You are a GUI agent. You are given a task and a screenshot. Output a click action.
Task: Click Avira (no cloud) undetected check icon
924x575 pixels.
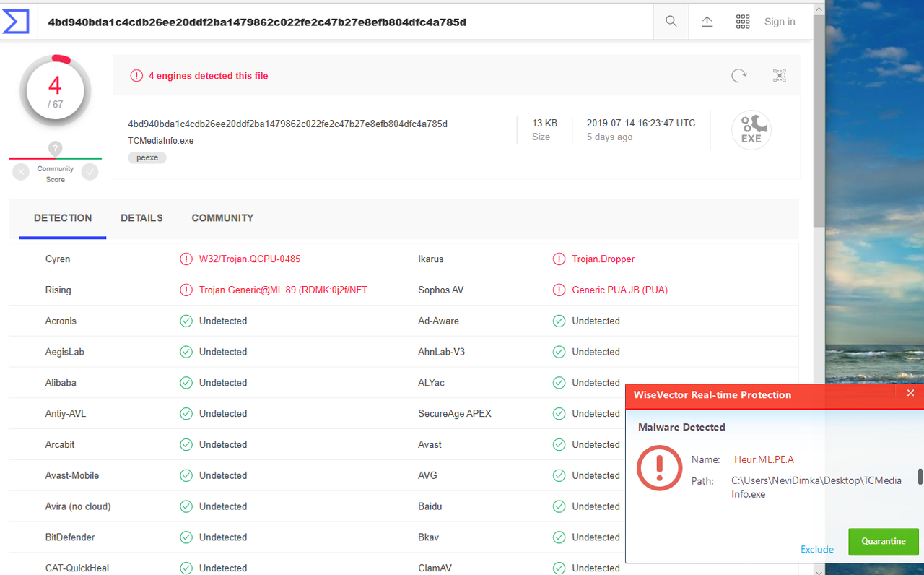tap(186, 506)
